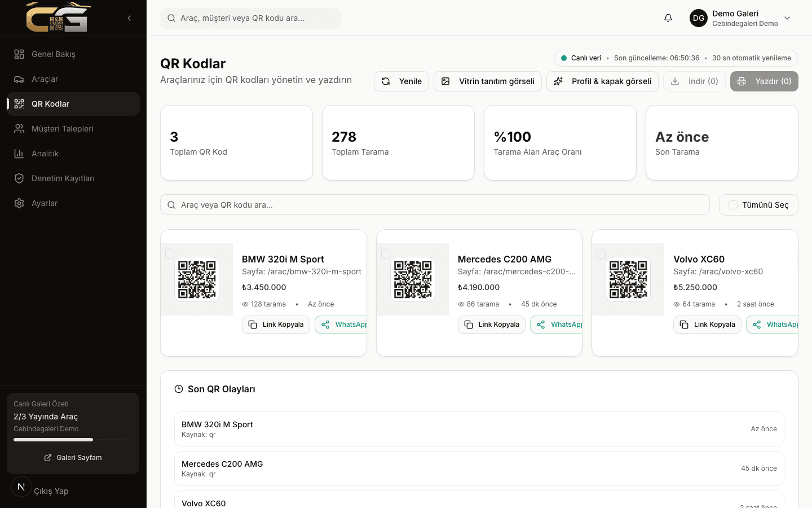Screen dimensions: 812x508
Task: Click the QR Kodlar page heading
Action: (193, 63)
